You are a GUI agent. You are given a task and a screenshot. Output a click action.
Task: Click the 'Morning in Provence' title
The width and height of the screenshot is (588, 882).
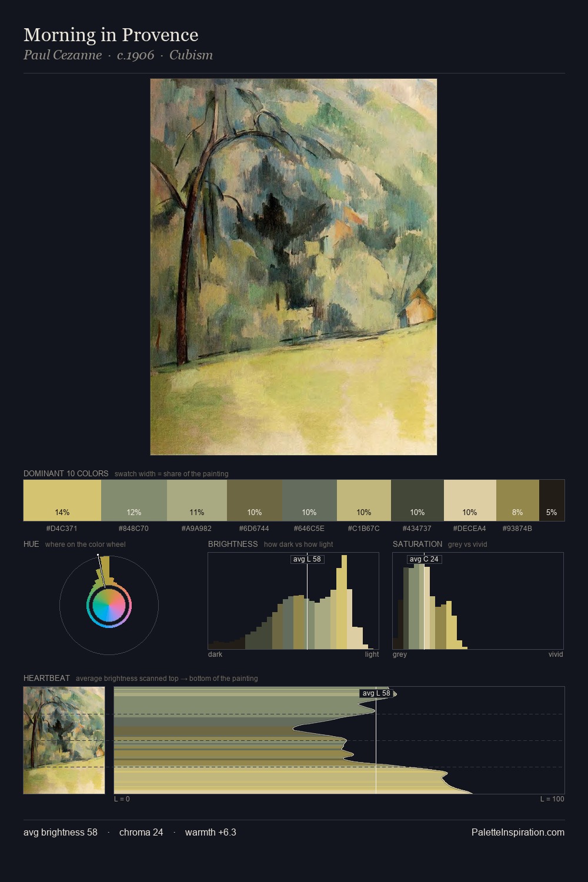tap(111, 35)
